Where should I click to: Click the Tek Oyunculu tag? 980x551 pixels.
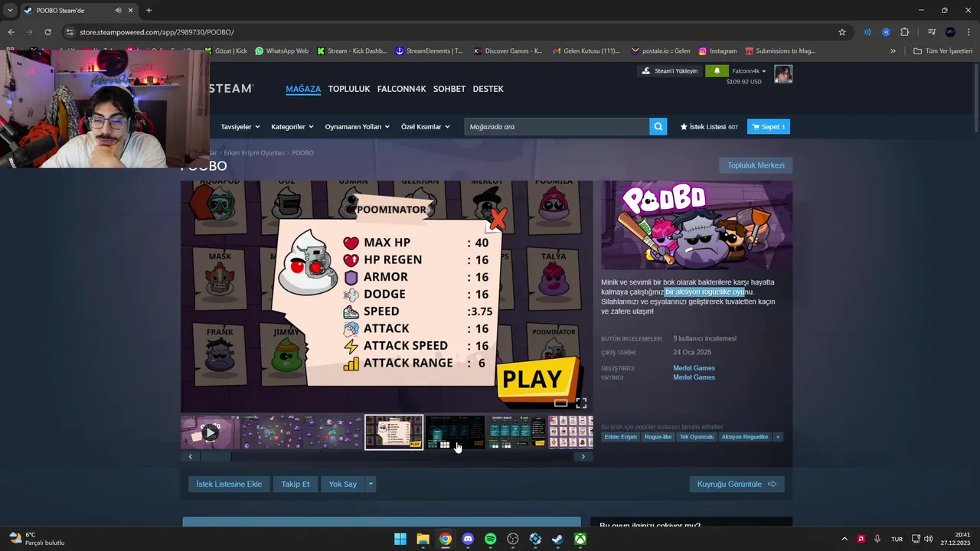696,437
